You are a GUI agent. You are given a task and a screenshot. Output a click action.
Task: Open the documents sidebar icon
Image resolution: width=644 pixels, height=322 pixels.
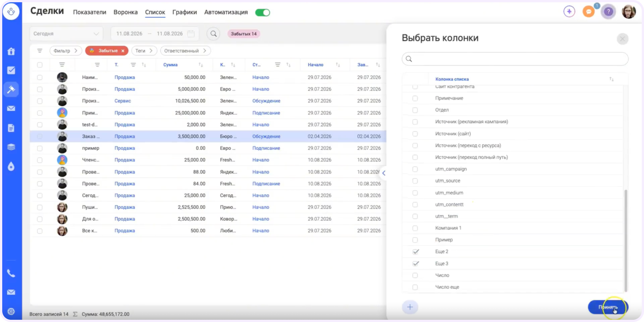(11, 128)
